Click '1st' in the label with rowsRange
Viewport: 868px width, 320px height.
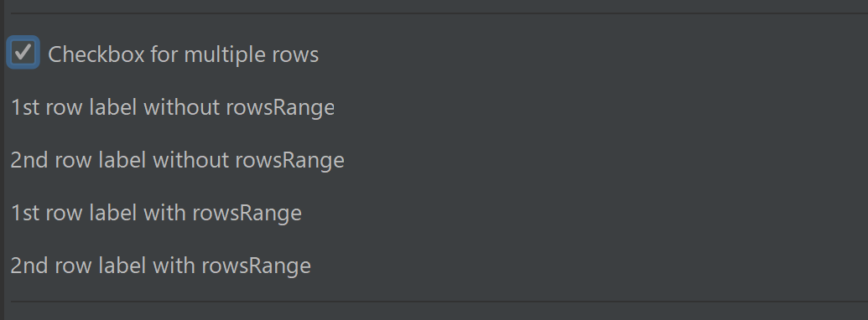25,213
